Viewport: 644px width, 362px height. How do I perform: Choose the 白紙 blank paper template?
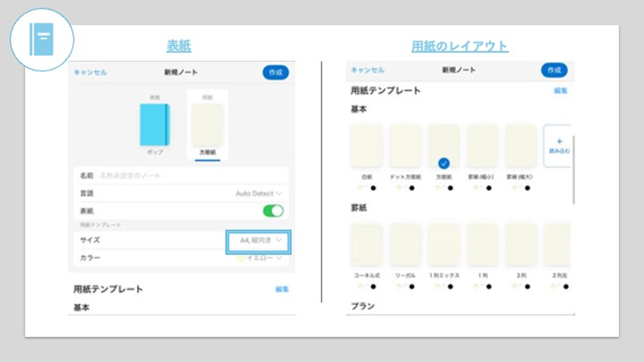tap(366, 146)
